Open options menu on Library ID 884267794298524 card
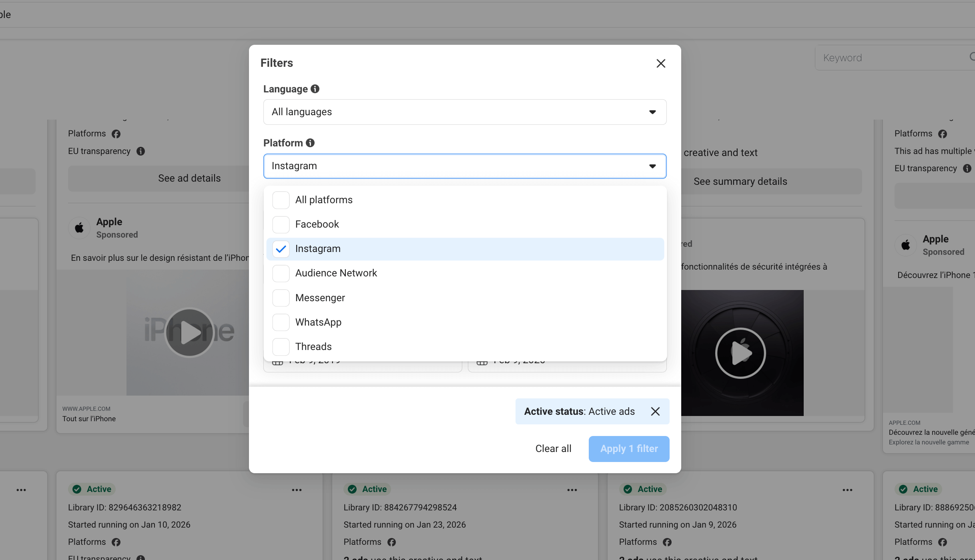Screen dimensions: 975x560 click(x=572, y=490)
